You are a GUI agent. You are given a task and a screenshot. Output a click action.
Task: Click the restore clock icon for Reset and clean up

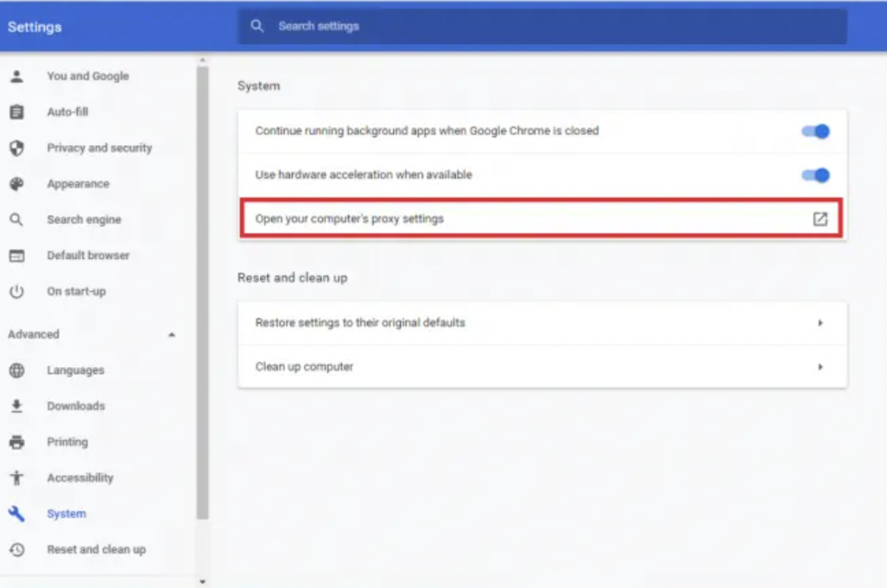(17, 550)
